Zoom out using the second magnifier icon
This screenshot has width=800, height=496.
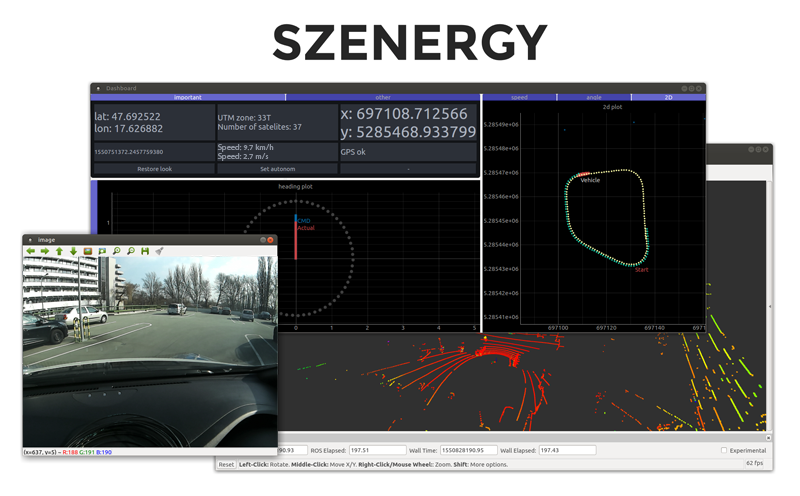click(131, 251)
